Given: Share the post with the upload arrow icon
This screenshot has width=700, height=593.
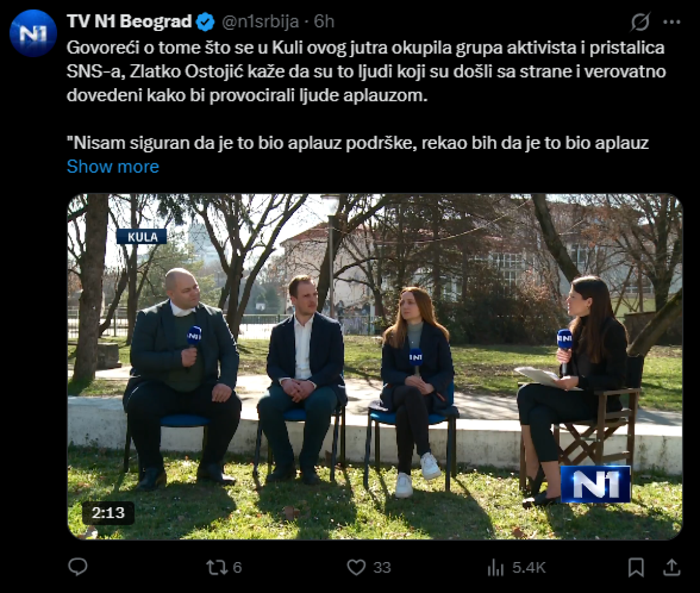Looking at the screenshot, I should pyautogui.click(x=672, y=567).
